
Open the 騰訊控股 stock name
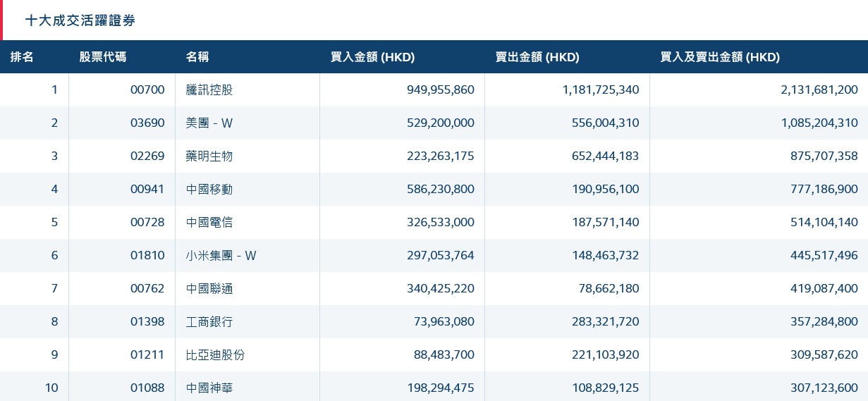209,90
